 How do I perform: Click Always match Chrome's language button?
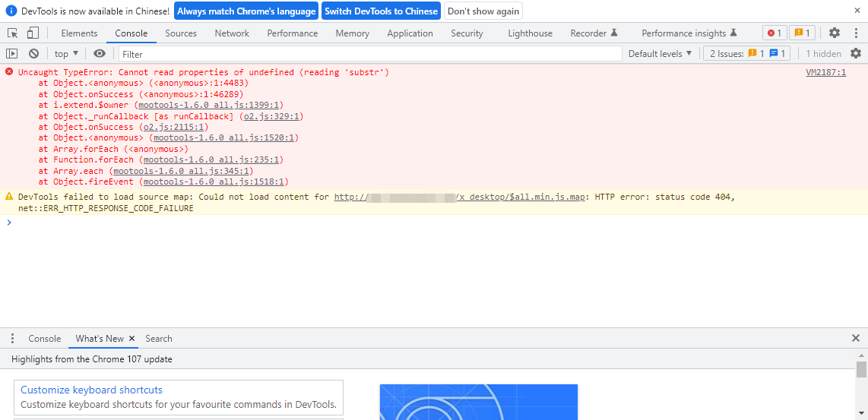click(x=246, y=11)
